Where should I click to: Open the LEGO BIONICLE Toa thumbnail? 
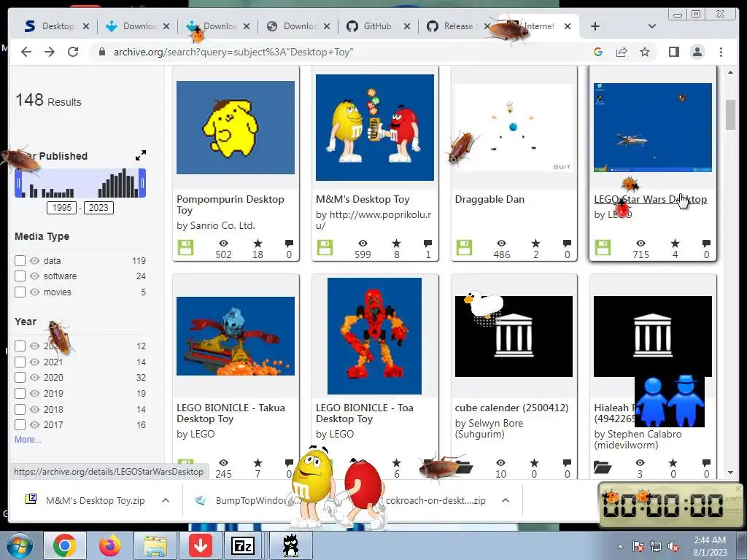(x=374, y=335)
